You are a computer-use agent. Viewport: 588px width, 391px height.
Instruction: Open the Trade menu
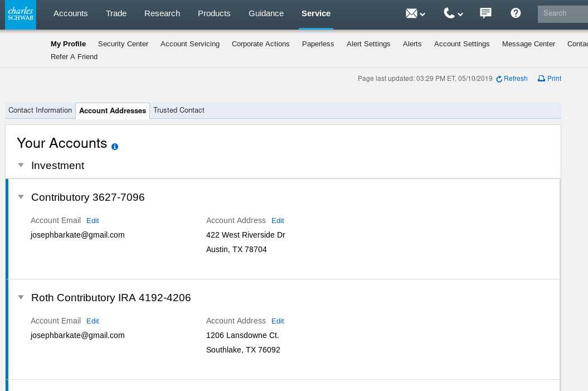point(116,13)
